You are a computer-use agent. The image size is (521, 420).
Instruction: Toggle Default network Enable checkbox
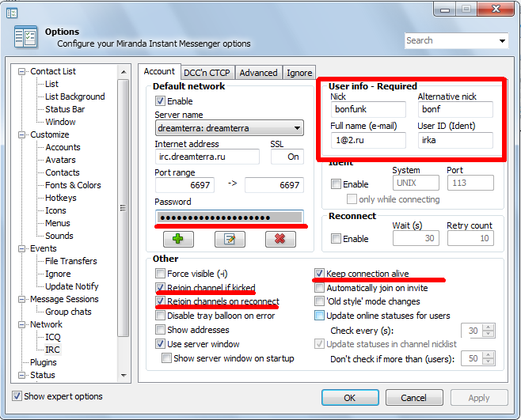160,100
